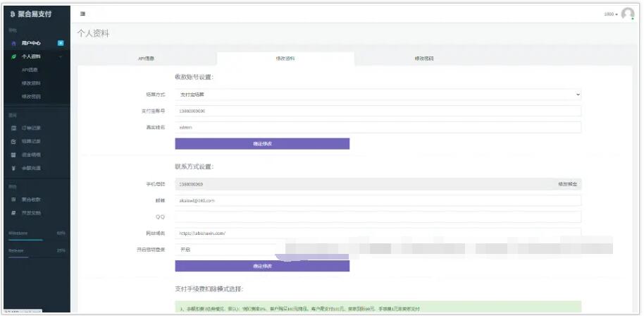Click the green leaf icon beside 个人资料
The width and height of the screenshot is (644, 316).
coord(13,56)
